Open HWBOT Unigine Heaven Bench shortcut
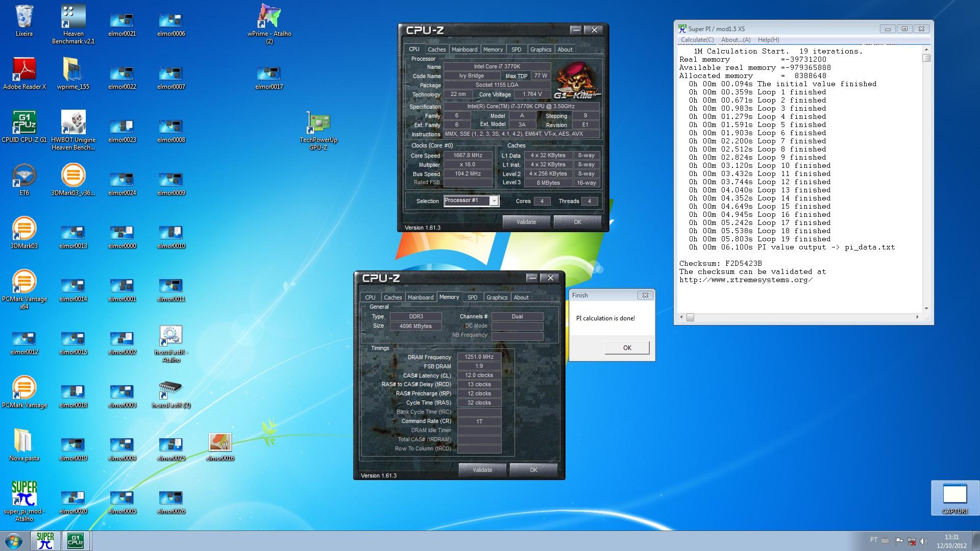This screenshot has height=551, width=980. click(x=73, y=131)
